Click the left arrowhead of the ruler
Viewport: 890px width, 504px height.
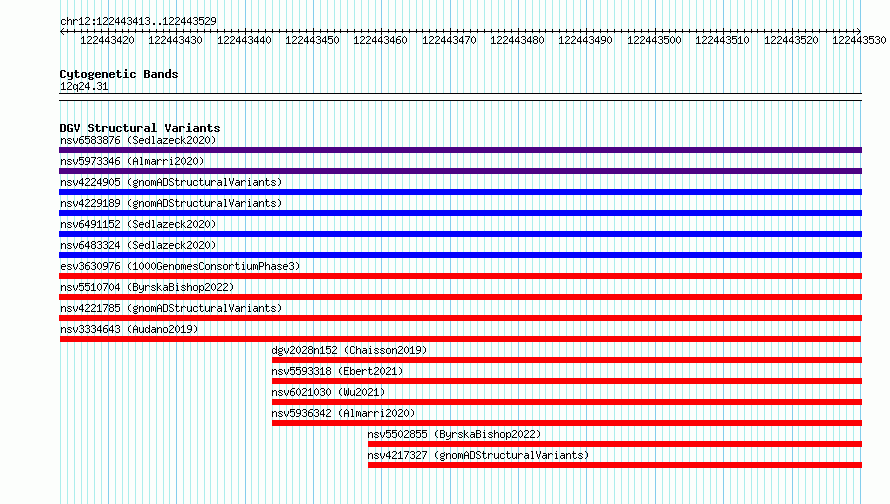62,31
